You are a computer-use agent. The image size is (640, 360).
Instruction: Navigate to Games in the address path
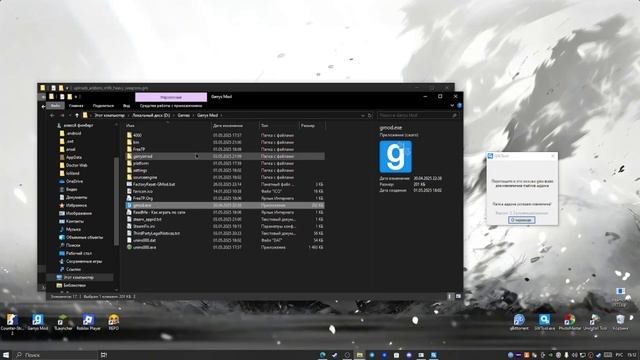[x=184, y=116]
